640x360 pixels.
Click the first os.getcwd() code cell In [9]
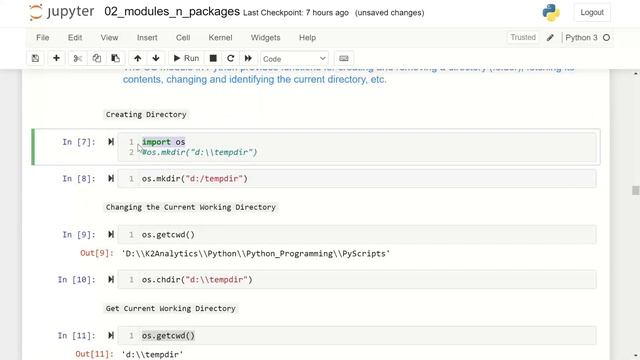357,235
